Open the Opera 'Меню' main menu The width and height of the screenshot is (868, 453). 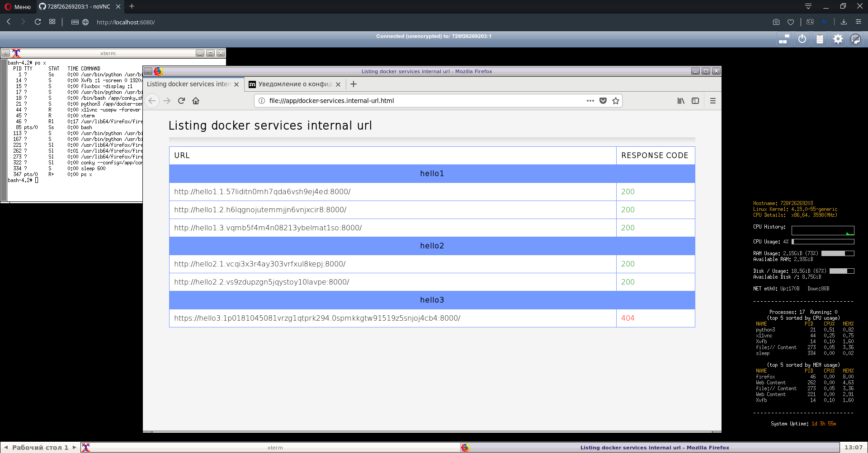pos(18,6)
